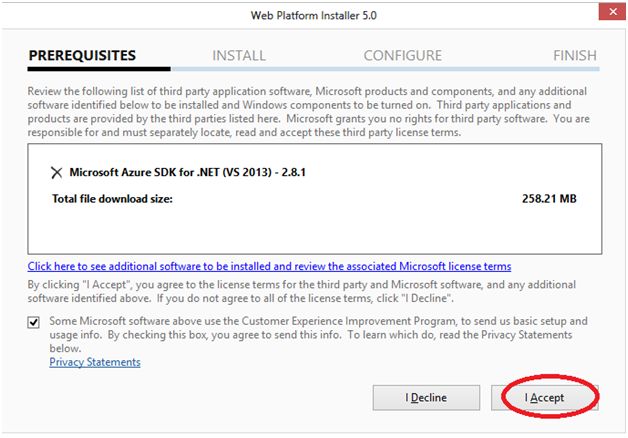Image resolution: width=628 pixels, height=438 pixels.
Task: Click the "By clicking I Accept" license paragraph
Action: (300, 292)
